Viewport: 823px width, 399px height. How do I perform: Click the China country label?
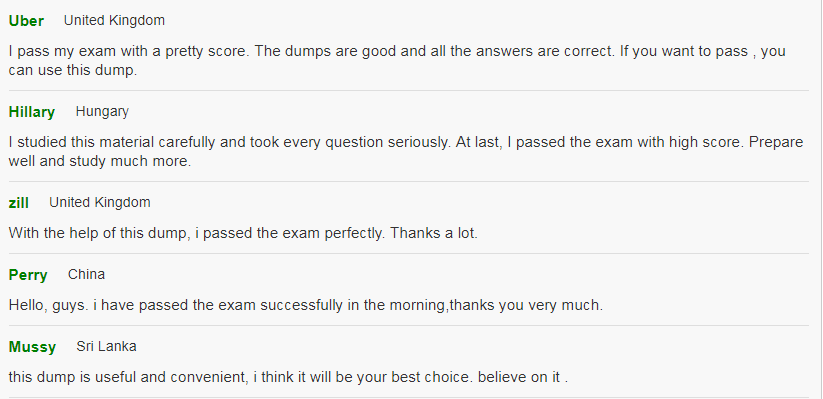pyautogui.click(x=87, y=275)
